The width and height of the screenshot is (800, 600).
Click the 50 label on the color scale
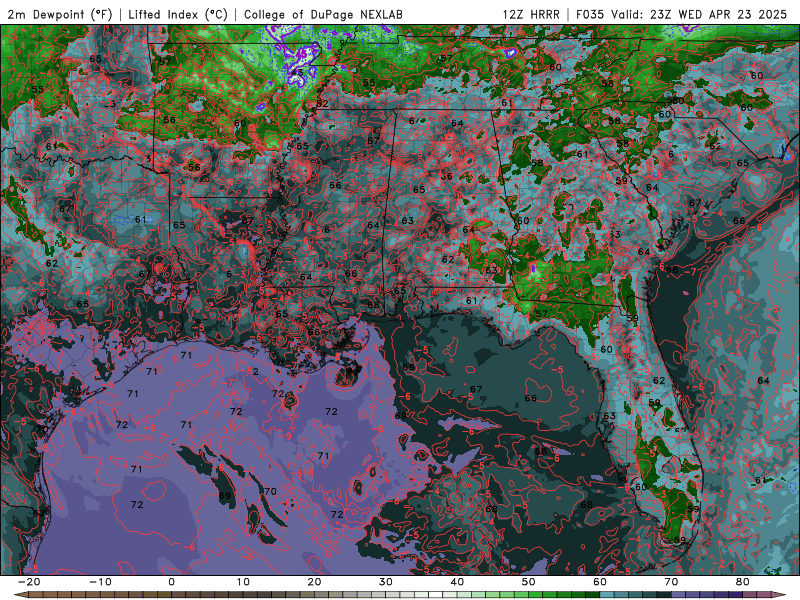tap(529, 582)
